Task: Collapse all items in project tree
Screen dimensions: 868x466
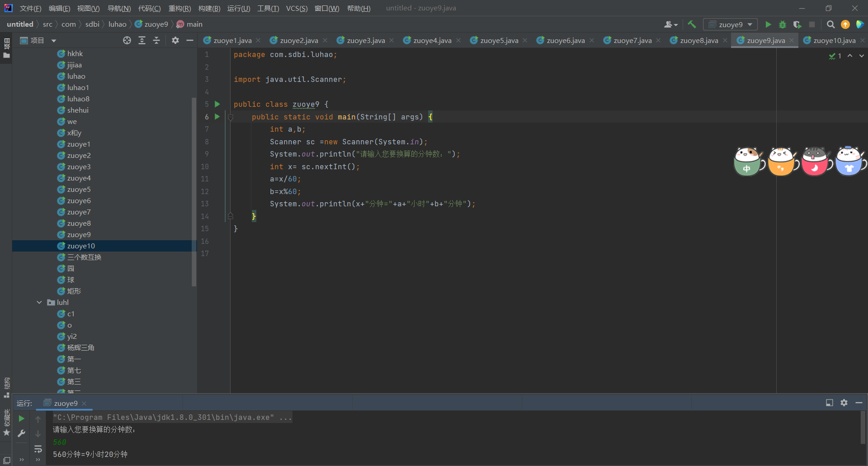Action: pyautogui.click(x=156, y=41)
